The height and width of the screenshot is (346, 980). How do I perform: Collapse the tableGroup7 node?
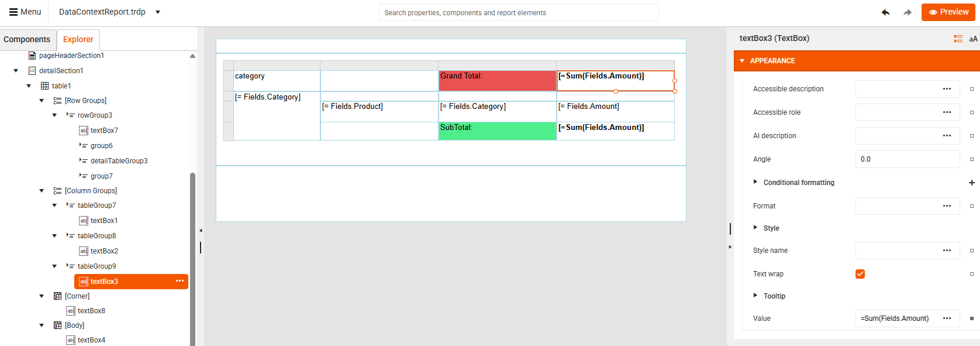[x=54, y=205]
